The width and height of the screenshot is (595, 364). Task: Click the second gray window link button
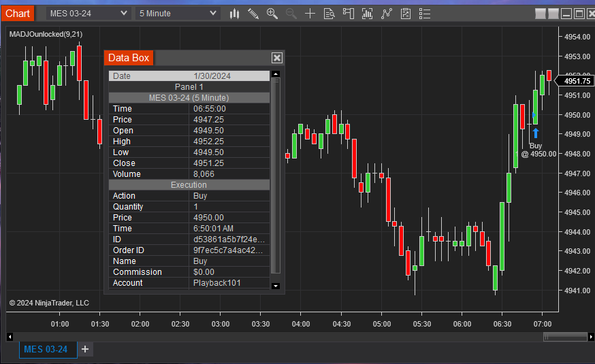553,14
